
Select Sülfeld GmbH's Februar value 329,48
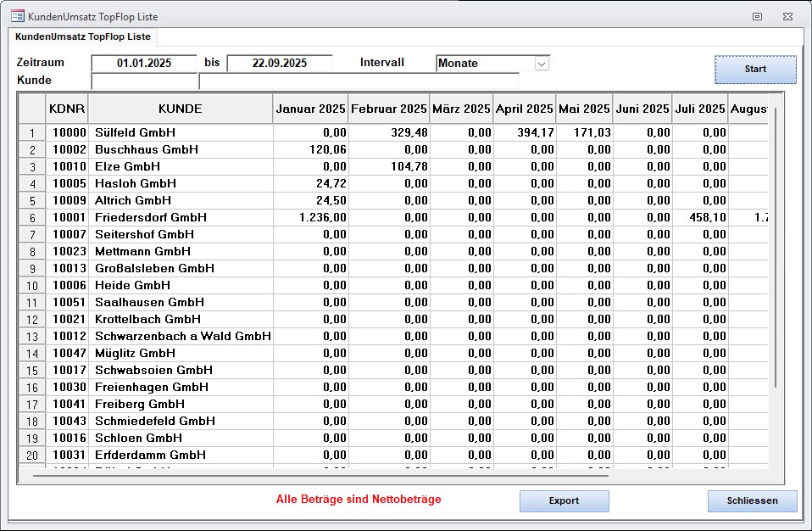point(389,133)
